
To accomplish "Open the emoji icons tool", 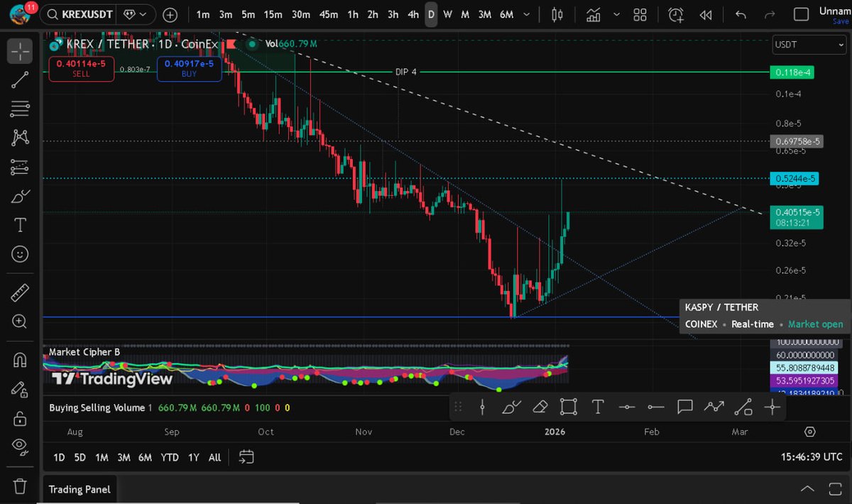I will (x=20, y=254).
